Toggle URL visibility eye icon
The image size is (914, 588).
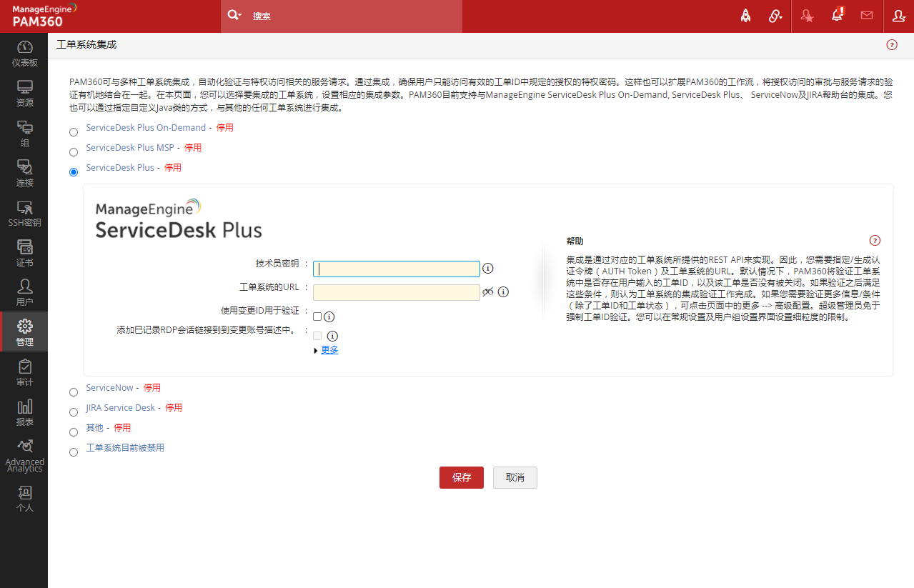[x=487, y=291]
